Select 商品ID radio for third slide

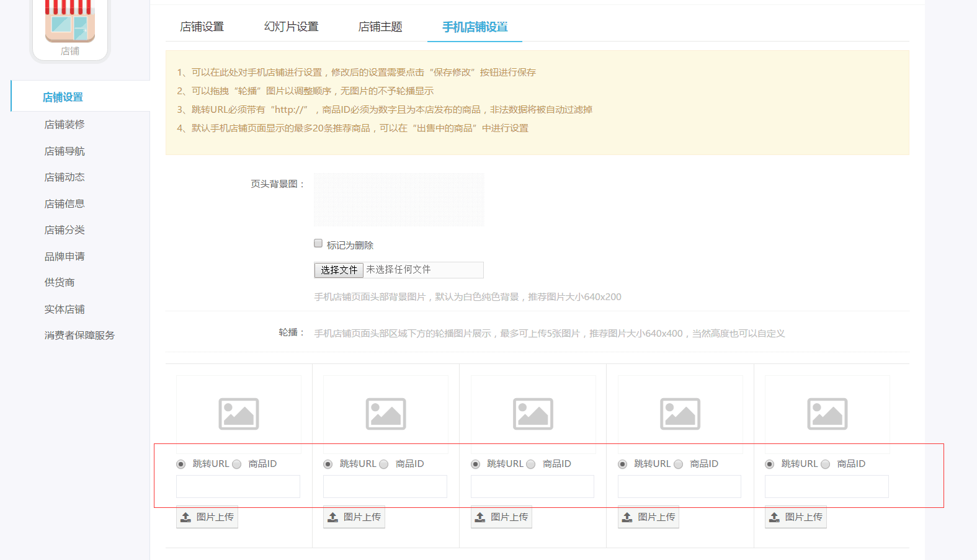pyautogui.click(x=531, y=464)
